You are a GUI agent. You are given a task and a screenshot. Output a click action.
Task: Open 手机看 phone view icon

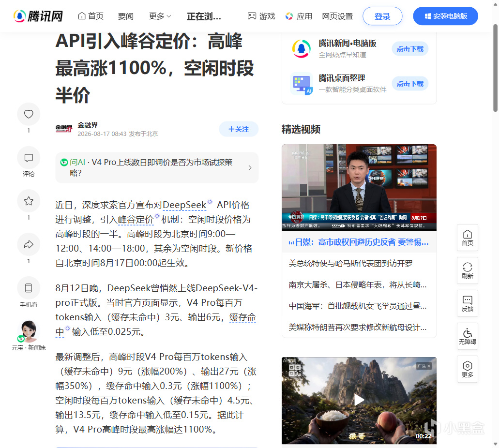pos(29,288)
